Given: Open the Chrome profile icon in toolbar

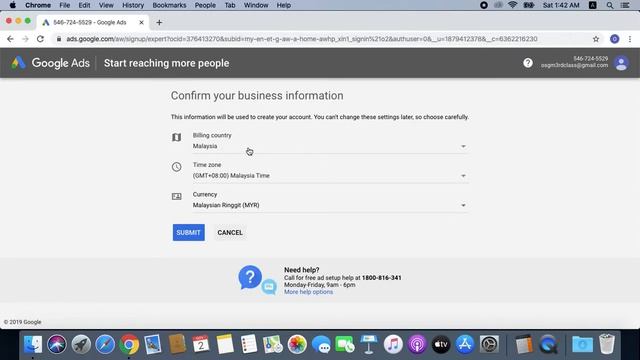Looking at the screenshot, I should coord(614,39).
